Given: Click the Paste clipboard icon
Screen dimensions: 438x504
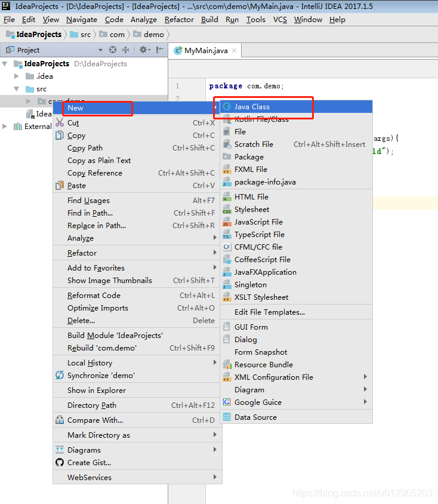Looking at the screenshot, I should coord(60,186).
